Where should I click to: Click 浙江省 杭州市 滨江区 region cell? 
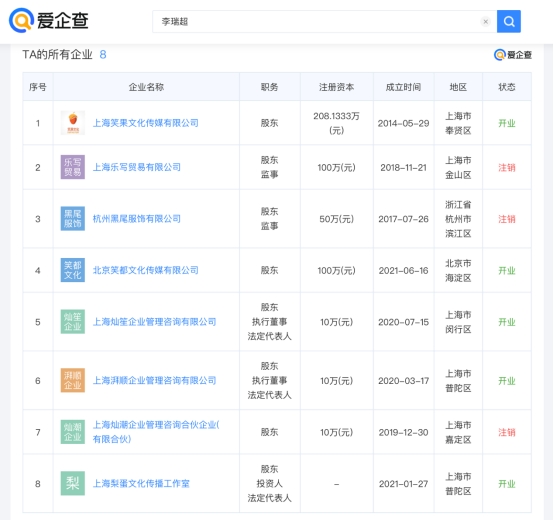458,219
